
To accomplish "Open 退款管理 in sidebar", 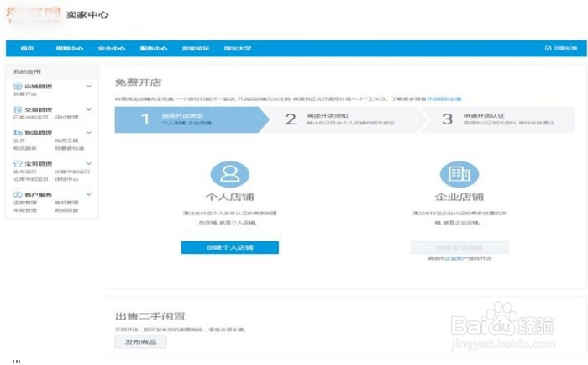I will pos(25,203).
